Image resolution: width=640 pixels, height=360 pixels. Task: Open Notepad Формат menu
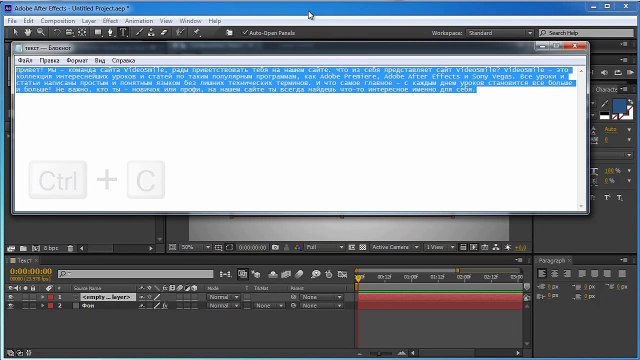(x=77, y=60)
